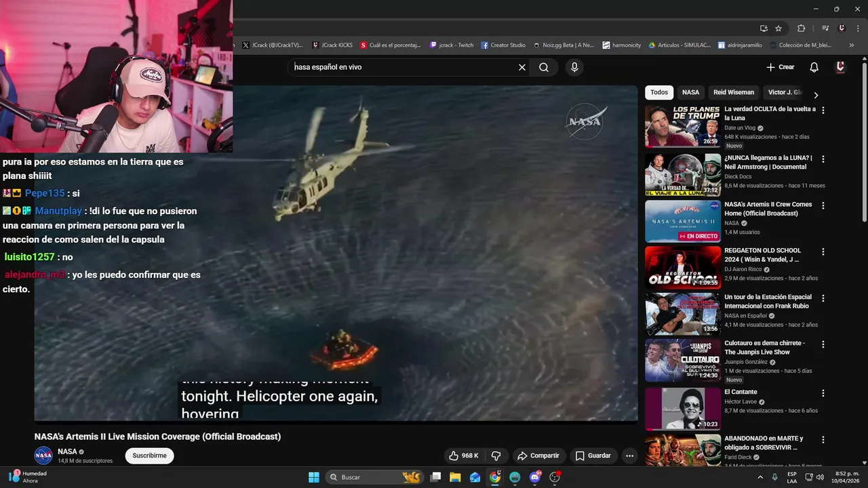Clear the YouTube search box text
This screenshot has width=868, height=488.
(522, 67)
